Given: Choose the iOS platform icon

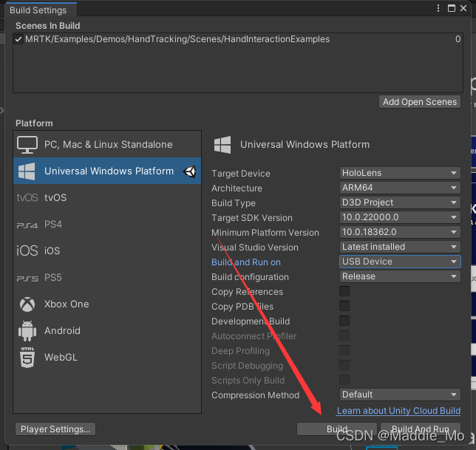Looking at the screenshot, I should [x=27, y=251].
